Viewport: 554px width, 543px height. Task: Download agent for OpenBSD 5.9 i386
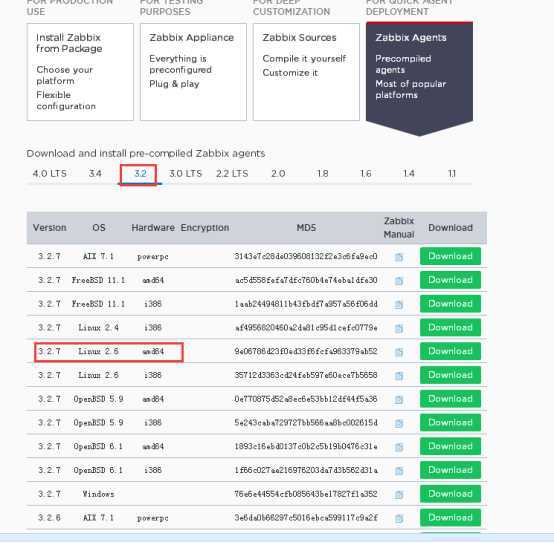click(x=450, y=423)
